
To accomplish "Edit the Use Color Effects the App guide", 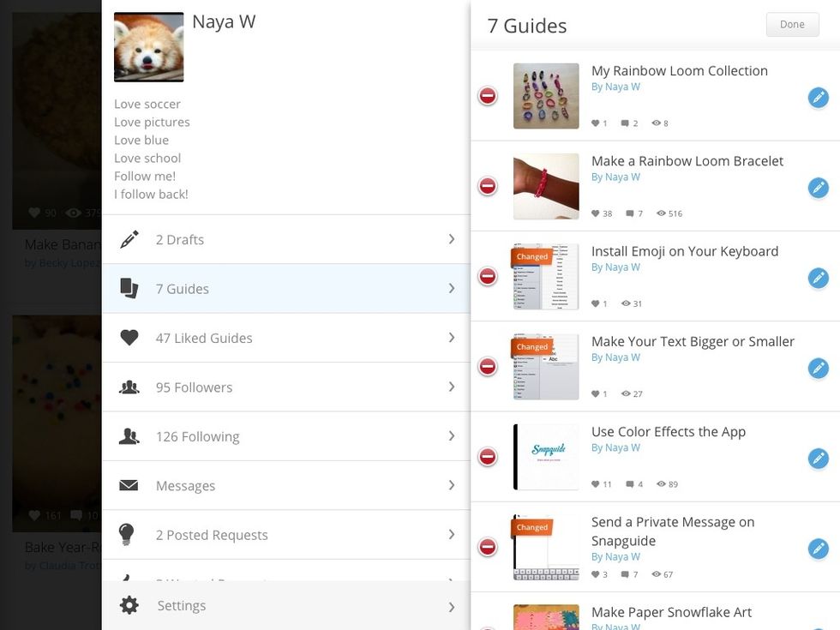I will tap(818, 459).
